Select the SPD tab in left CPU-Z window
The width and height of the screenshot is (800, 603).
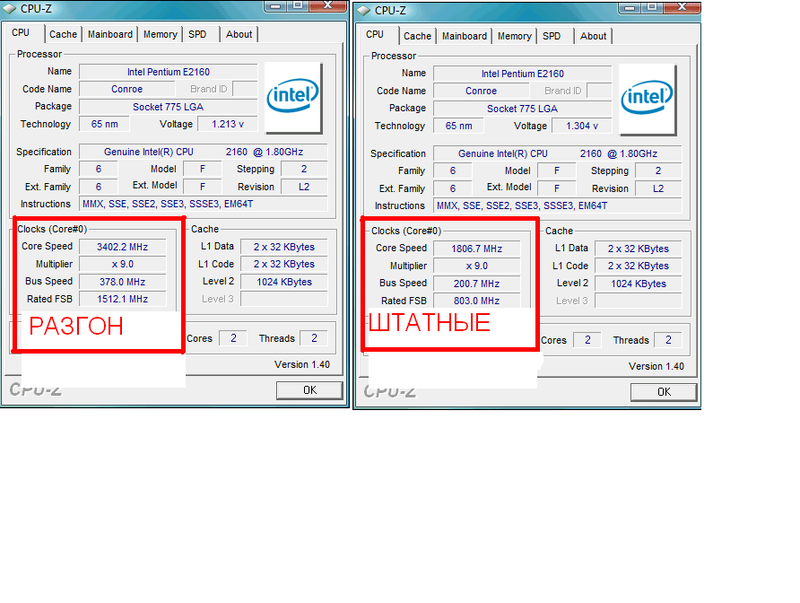coord(197,34)
